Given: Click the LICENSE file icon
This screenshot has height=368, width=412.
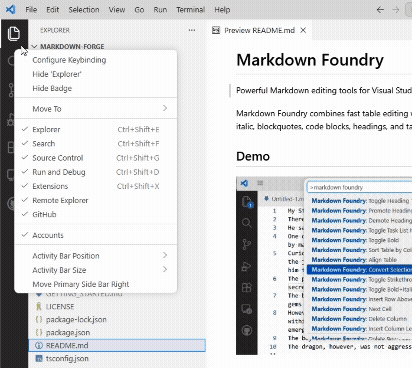Looking at the screenshot, I should [x=39, y=306].
